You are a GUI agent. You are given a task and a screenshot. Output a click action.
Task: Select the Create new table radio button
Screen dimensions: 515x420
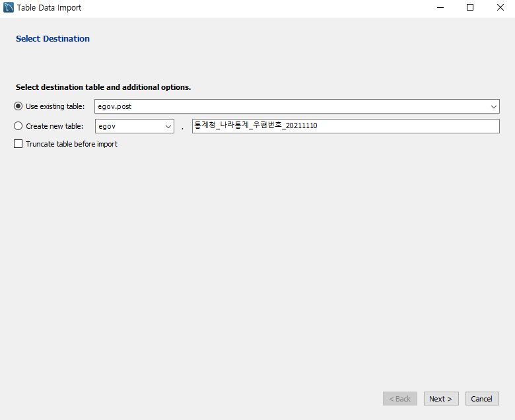18,126
